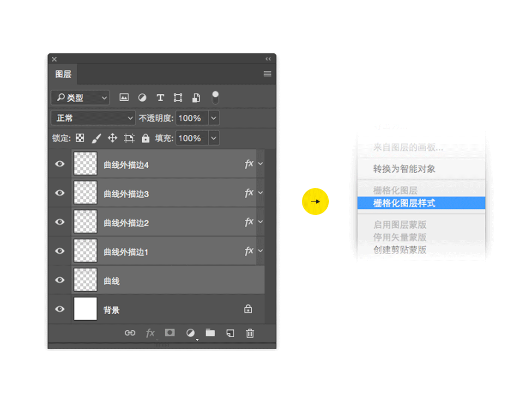Click the prevent artboard auto-nesting lock icon
The image size is (532, 403).
tap(129, 138)
